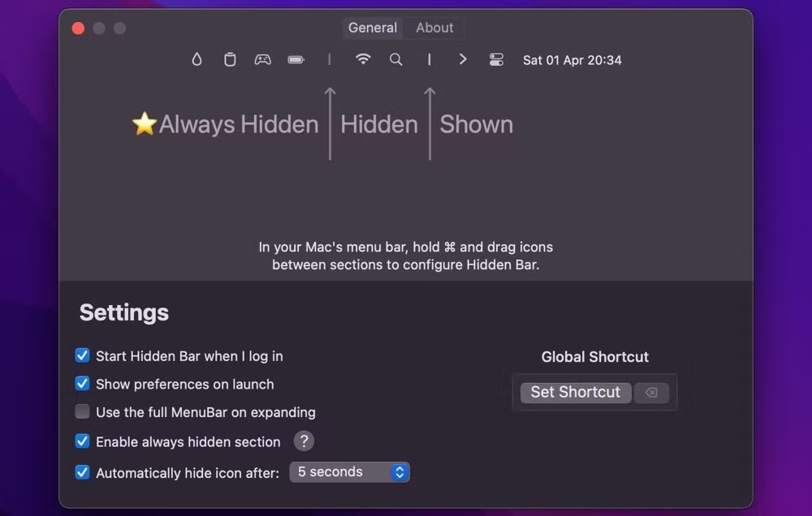Click the cylinder trash-can icon in preview
812x516 pixels.
coord(230,59)
